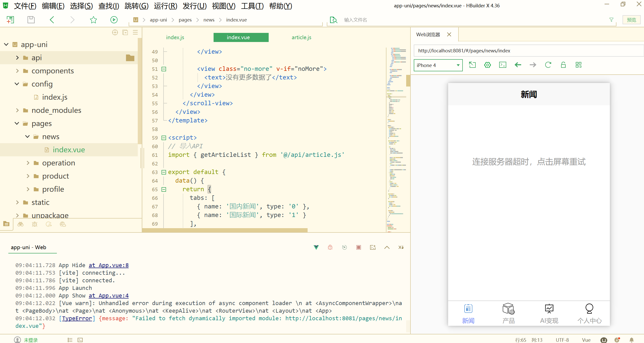Open the 运行(R) menu
This screenshot has height=343, width=644.
click(x=165, y=6)
